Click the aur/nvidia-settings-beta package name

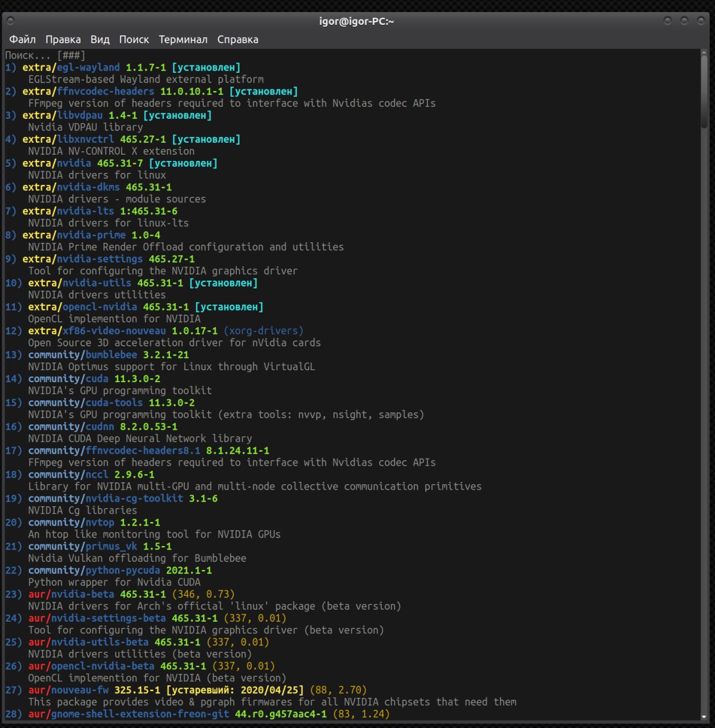coord(109,618)
